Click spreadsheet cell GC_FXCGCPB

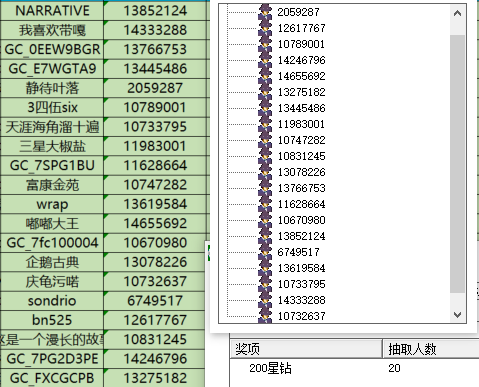[x=52, y=378]
